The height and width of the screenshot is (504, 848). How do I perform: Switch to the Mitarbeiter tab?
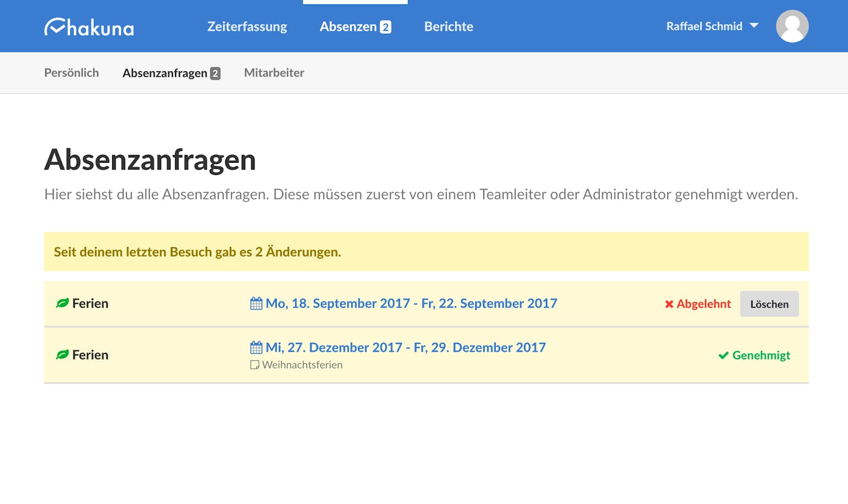[x=274, y=73]
